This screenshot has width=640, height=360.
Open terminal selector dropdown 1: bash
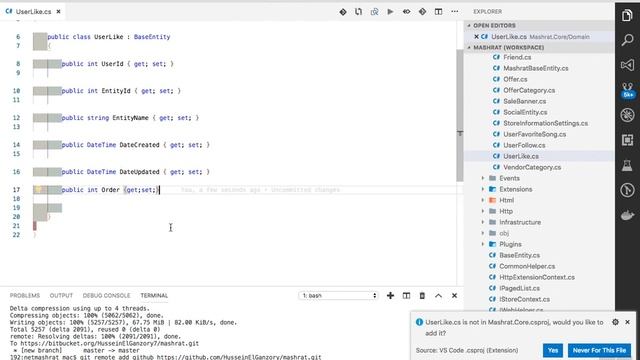[x=338, y=296]
